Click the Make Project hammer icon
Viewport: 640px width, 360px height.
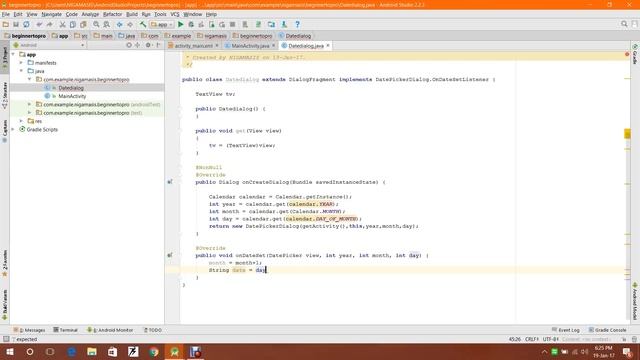tap(143, 24)
